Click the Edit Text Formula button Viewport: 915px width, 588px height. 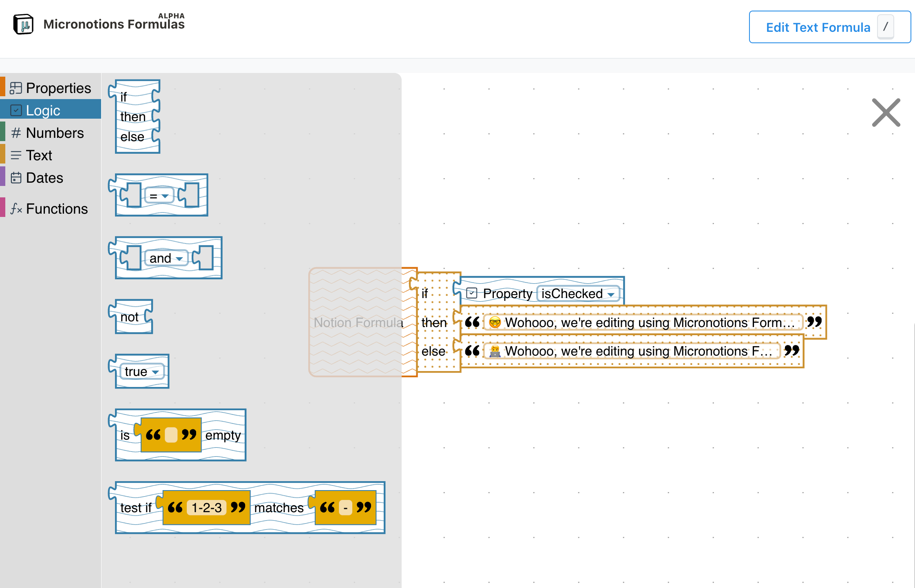point(830,27)
